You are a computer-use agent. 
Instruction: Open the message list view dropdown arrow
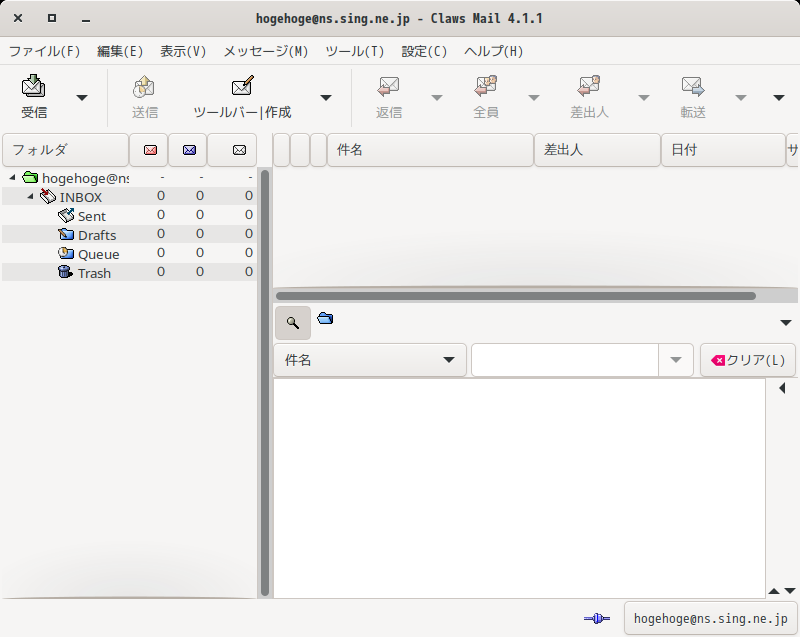point(786,323)
